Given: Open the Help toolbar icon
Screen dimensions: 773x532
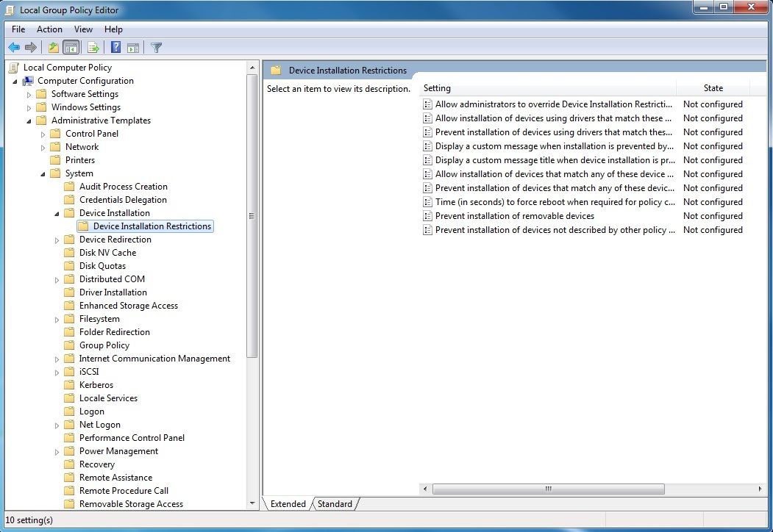Looking at the screenshot, I should (116, 48).
